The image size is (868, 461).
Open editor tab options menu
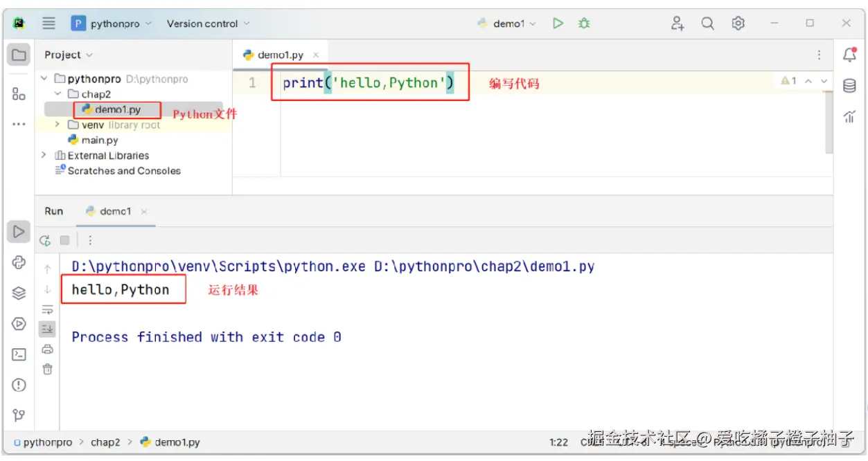pos(819,55)
